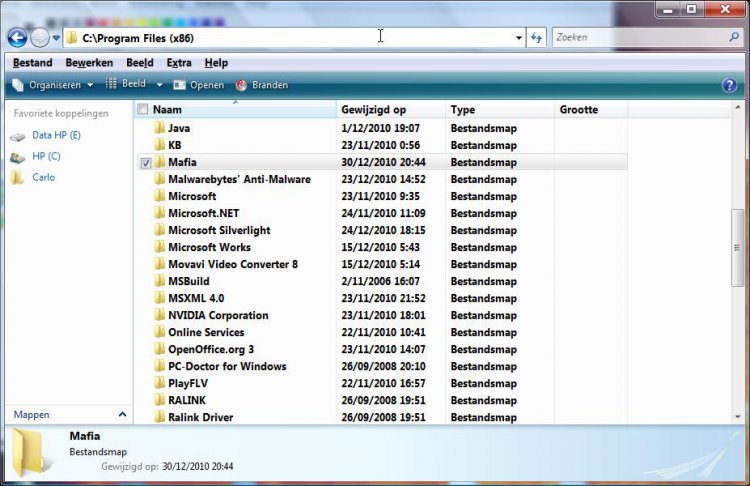Image resolution: width=750 pixels, height=486 pixels.
Task: Click the magnifier search icon
Action: coord(734,37)
